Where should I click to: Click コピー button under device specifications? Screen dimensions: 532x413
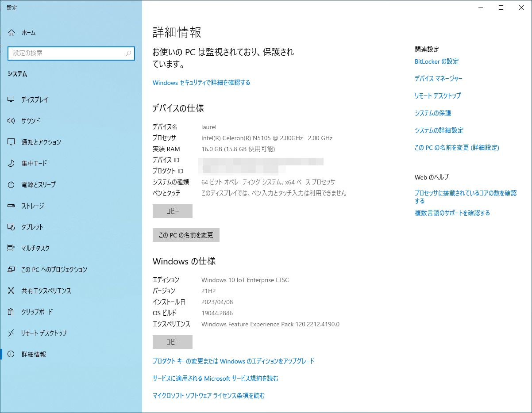(173, 211)
